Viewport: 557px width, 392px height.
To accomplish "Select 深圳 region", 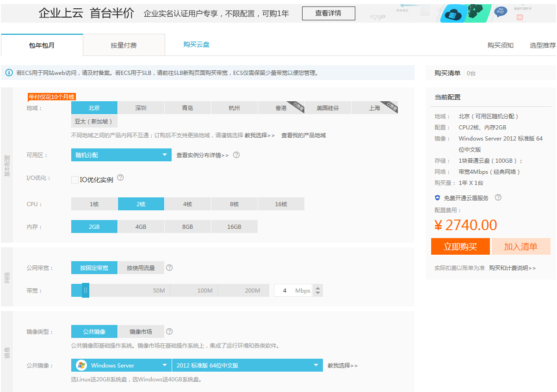I will (x=141, y=108).
